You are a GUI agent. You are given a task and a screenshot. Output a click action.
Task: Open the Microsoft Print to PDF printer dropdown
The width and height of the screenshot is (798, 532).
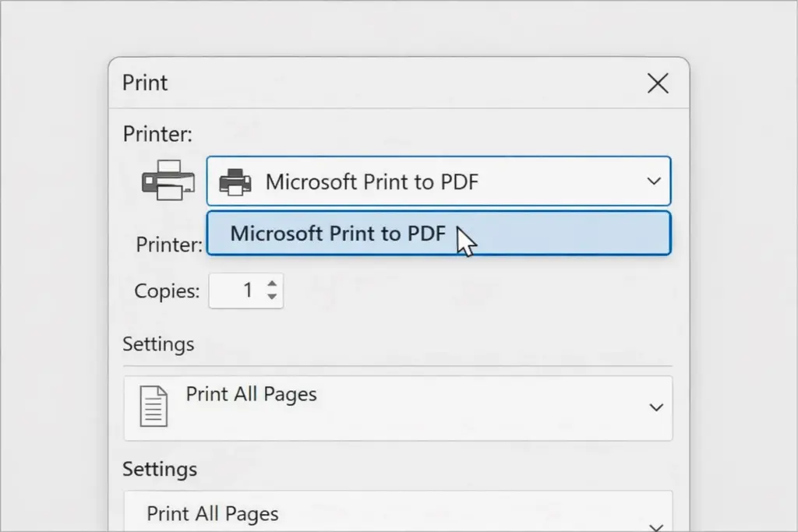439,181
